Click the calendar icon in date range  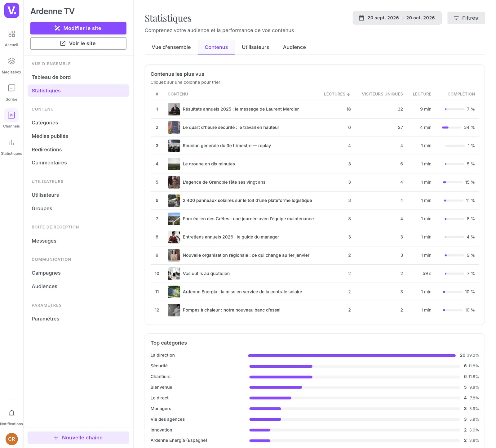(x=361, y=18)
